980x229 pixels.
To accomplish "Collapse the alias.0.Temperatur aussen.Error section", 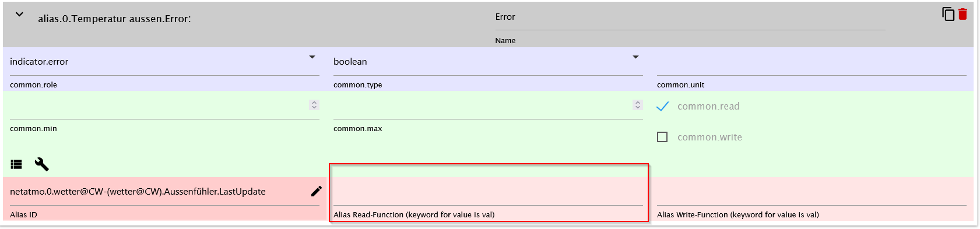I will pyautogui.click(x=19, y=15).
